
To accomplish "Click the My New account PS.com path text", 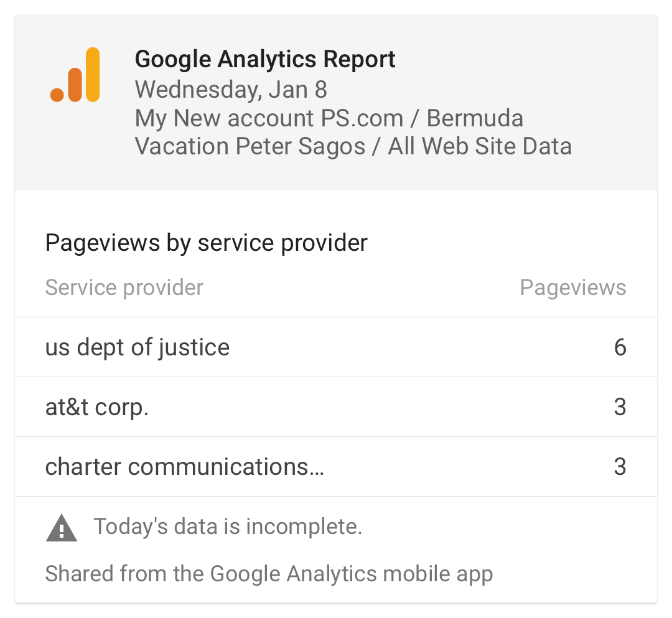I will (x=269, y=118).
